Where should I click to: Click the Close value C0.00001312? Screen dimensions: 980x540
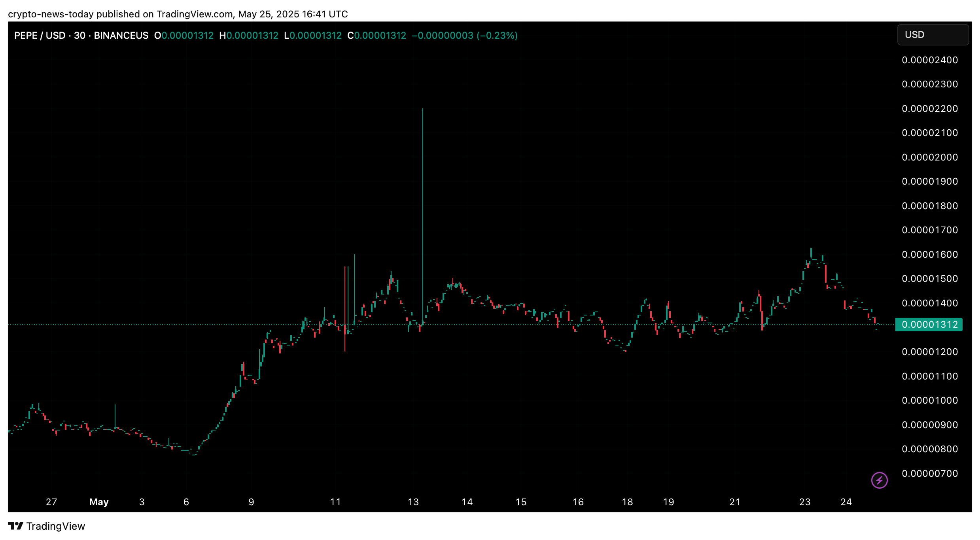click(x=376, y=36)
